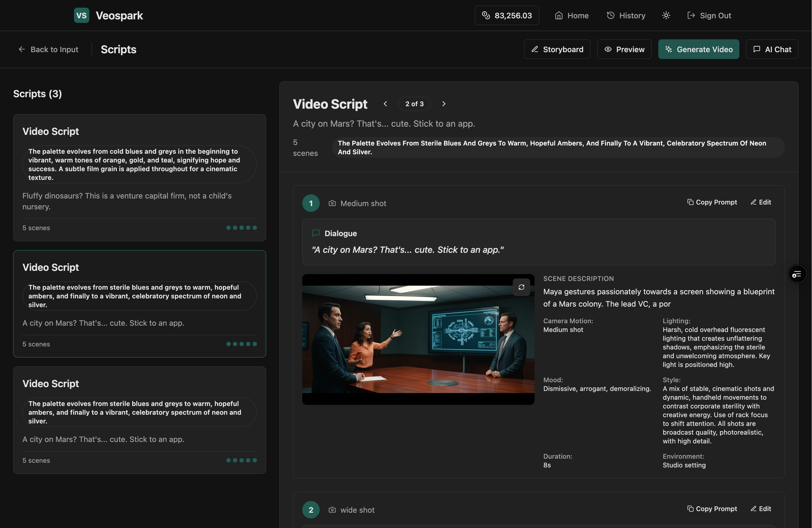
Task: Copy Prompt for scene 1
Action: pyautogui.click(x=712, y=202)
